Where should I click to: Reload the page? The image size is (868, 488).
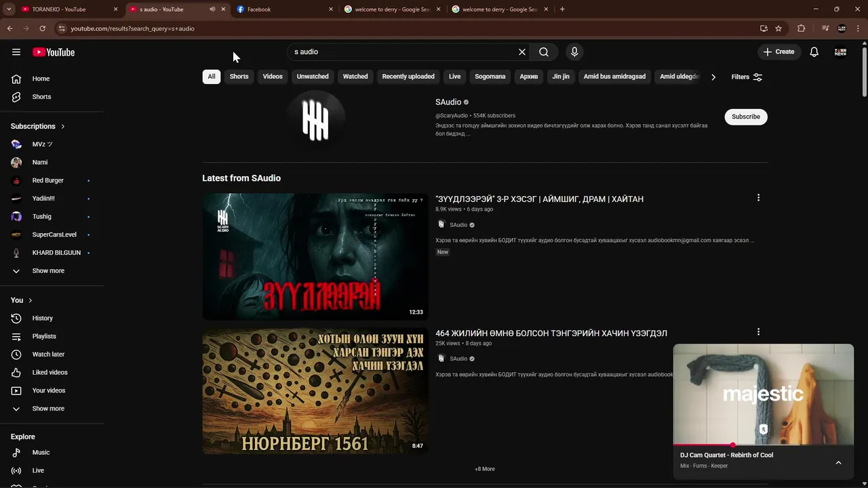(42, 28)
